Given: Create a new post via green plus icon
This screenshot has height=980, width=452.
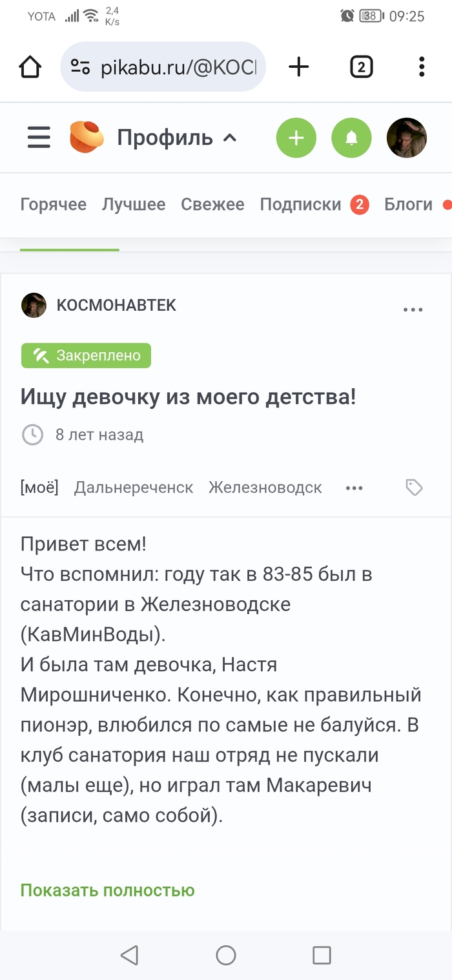Looking at the screenshot, I should (296, 138).
